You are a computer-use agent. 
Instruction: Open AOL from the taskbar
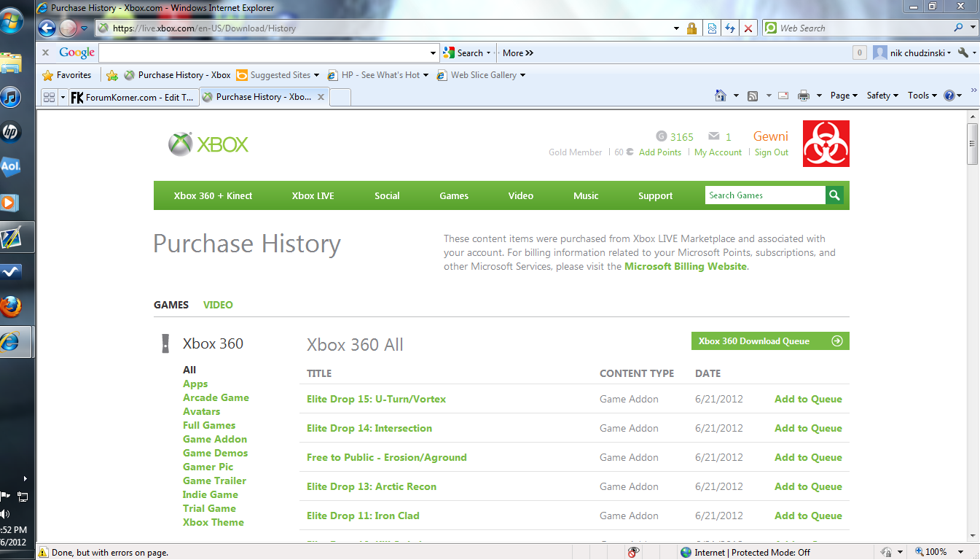click(x=10, y=167)
